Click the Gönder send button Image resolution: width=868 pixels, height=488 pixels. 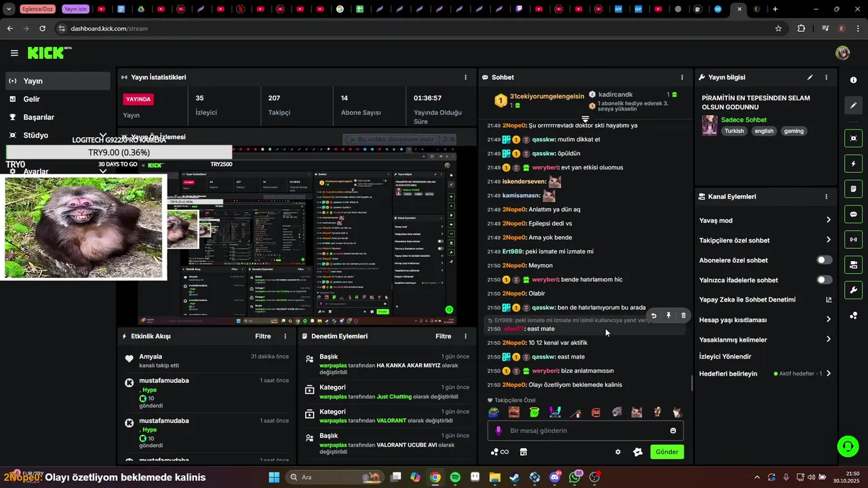pyautogui.click(x=667, y=452)
